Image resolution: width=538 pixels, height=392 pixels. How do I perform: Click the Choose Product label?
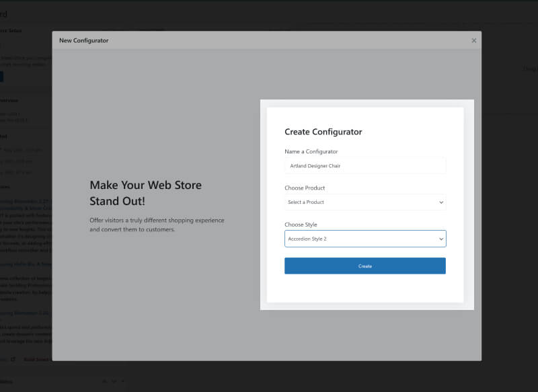pyautogui.click(x=305, y=188)
